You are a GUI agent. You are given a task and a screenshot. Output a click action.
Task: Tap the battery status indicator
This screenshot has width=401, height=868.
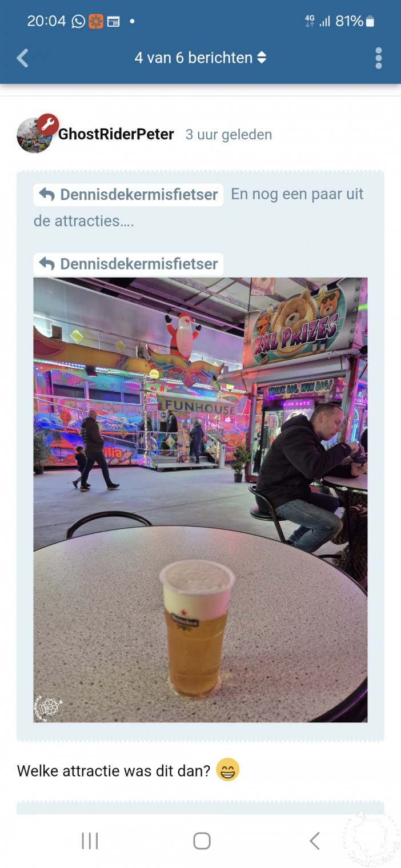coord(370,22)
